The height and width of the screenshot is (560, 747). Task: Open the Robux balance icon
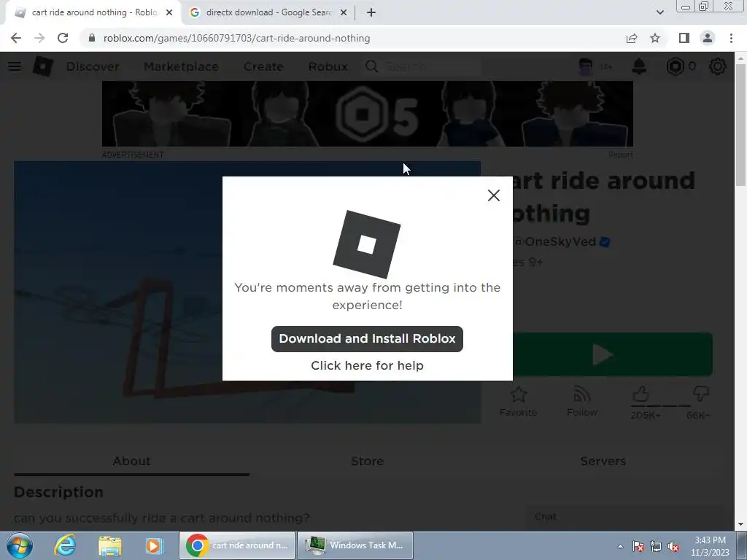point(675,66)
